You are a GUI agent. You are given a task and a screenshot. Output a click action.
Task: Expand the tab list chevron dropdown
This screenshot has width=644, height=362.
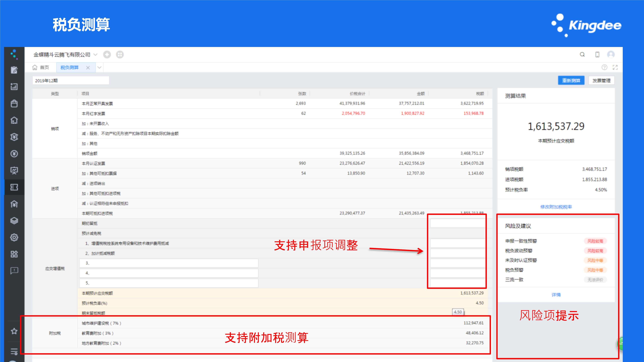99,67
